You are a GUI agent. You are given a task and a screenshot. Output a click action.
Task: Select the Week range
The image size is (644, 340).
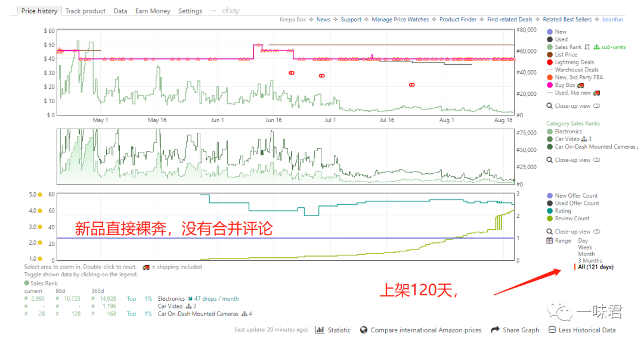click(x=585, y=247)
